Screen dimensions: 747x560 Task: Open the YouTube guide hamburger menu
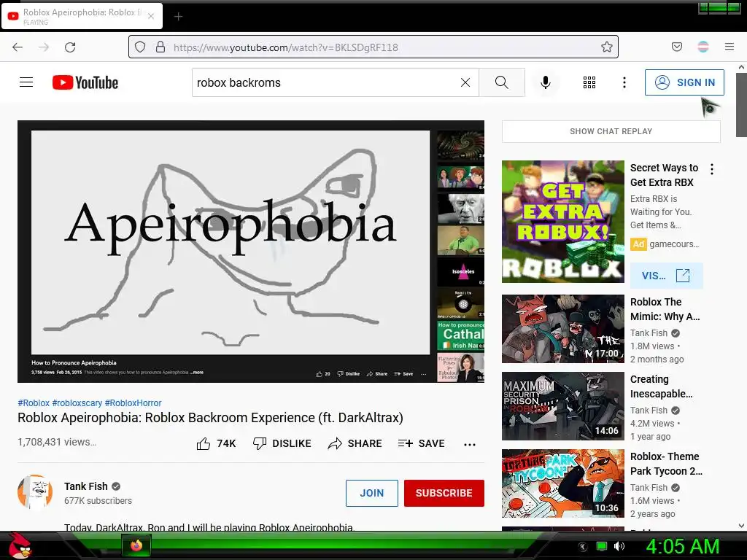click(26, 82)
